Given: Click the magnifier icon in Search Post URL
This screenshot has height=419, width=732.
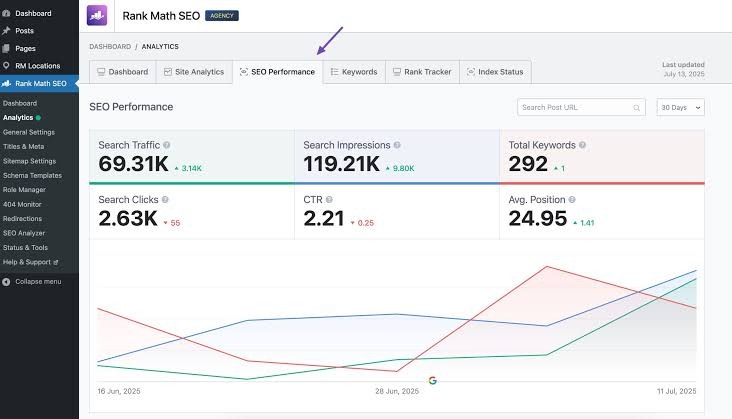Looking at the screenshot, I should 636,108.
